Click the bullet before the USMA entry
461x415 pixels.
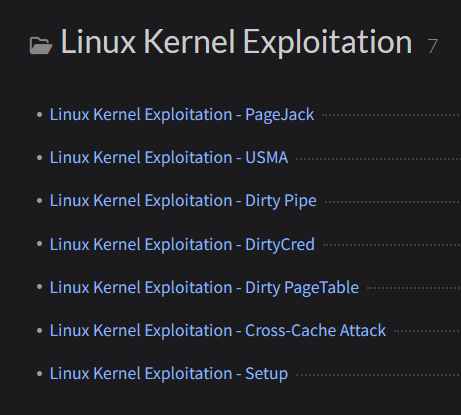point(39,158)
